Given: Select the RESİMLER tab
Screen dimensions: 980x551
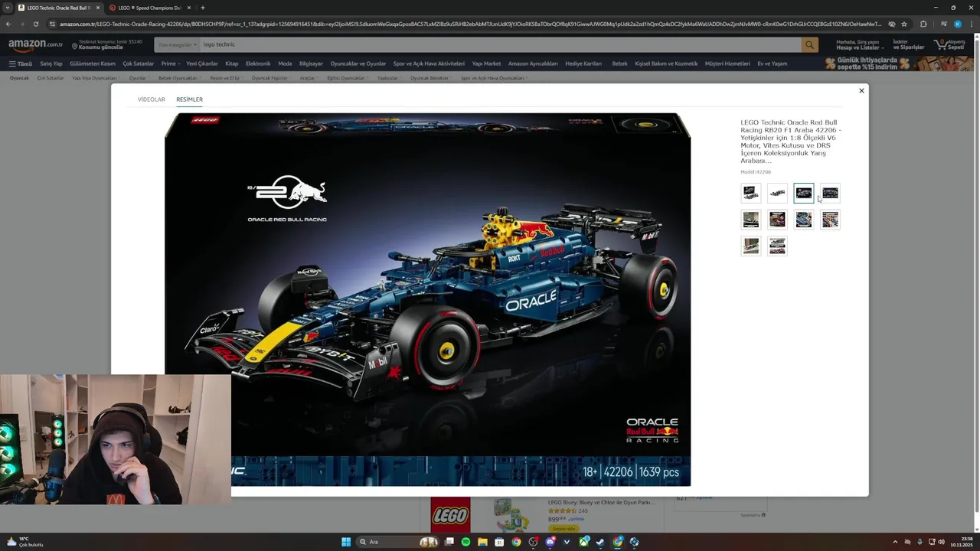Looking at the screenshot, I should click(x=189, y=99).
